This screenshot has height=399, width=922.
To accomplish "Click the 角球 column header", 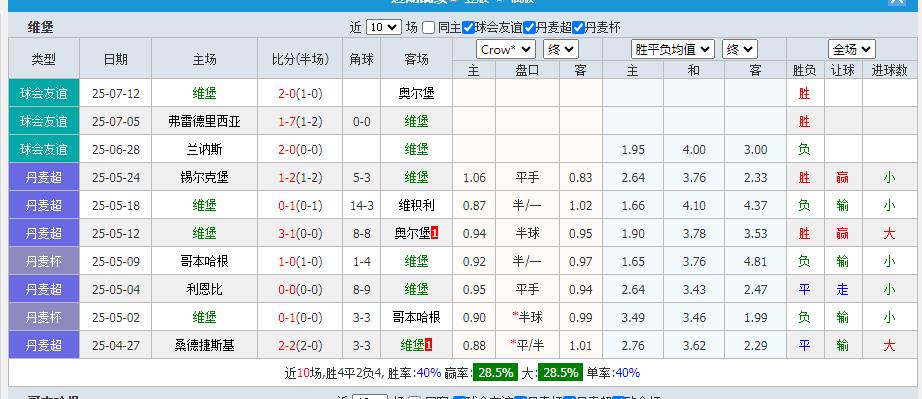I will tap(362, 59).
